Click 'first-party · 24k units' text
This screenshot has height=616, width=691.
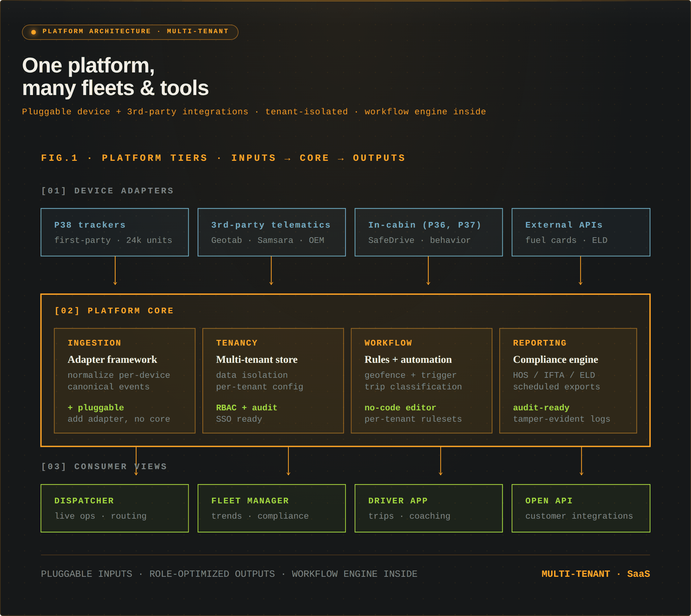click(x=113, y=240)
